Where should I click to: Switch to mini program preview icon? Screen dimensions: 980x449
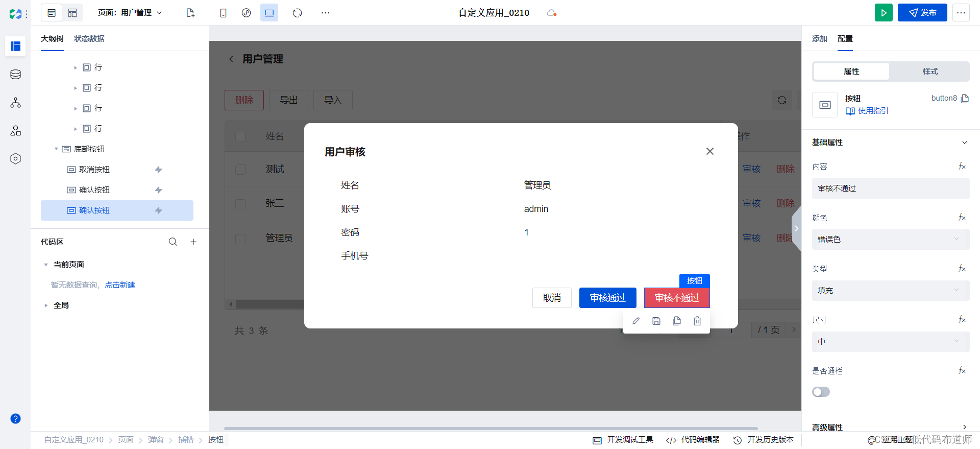pos(246,13)
